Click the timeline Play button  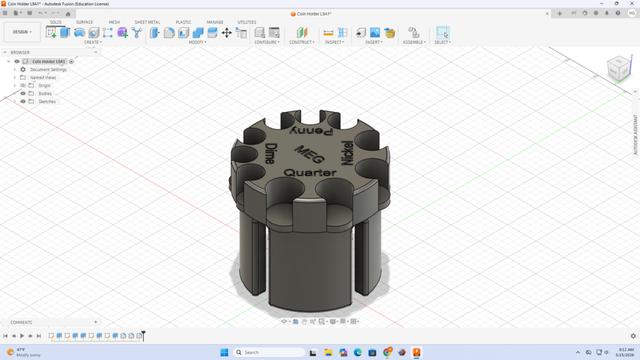click(x=22, y=336)
